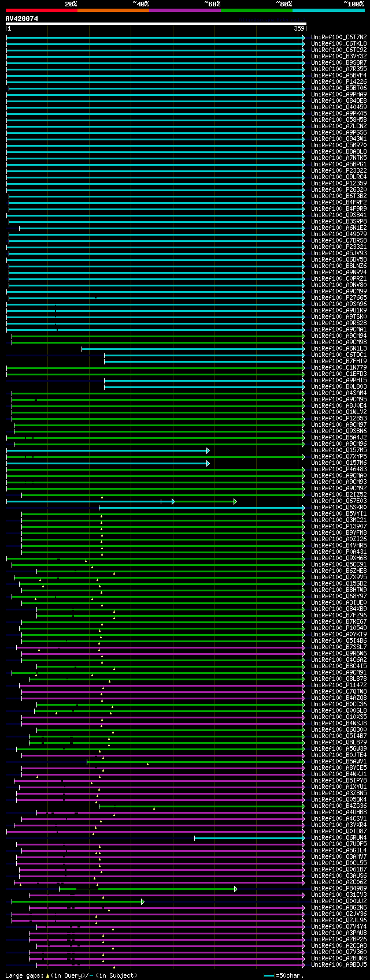Screen dimensions: 370x980
Task: Click the short cyan alignment bar for Q157M5
Action: [x=108, y=450]
